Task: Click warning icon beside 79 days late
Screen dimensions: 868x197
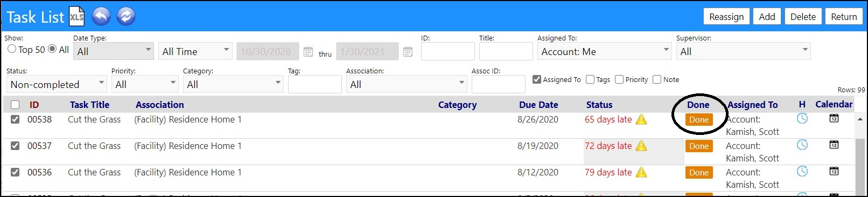Action: click(x=641, y=172)
